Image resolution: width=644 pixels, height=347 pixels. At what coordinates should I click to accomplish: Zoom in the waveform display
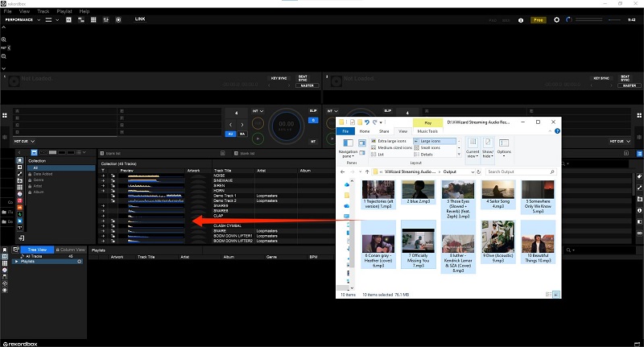(x=4, y=39)
